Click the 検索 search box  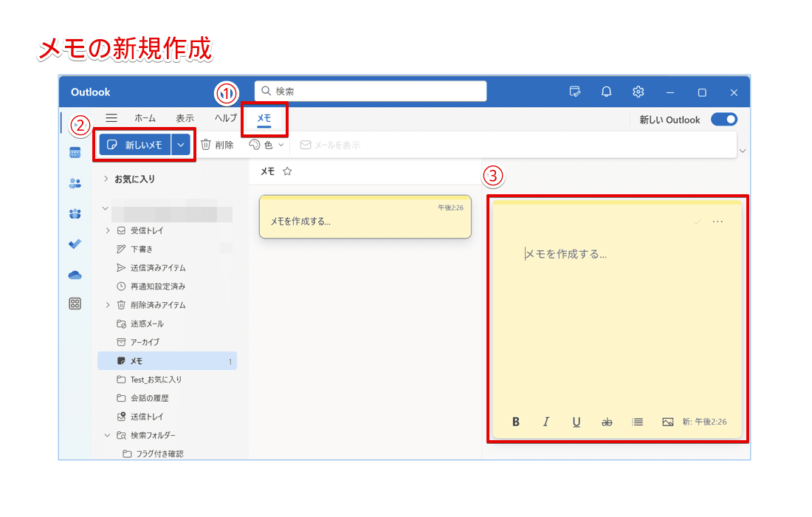(371, 91)
